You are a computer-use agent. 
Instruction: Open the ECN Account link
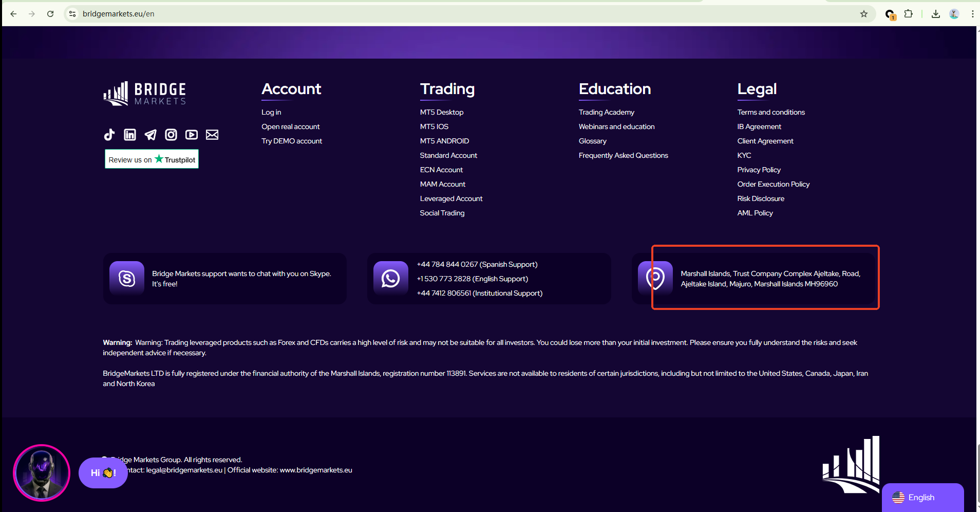coord(441,170)
